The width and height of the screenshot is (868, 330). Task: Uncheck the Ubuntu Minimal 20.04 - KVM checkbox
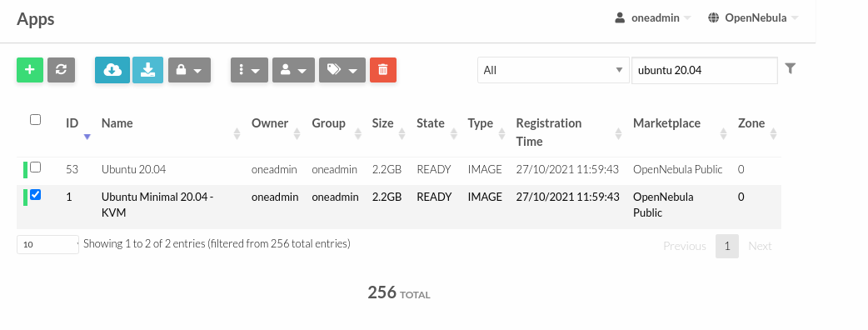36,195
